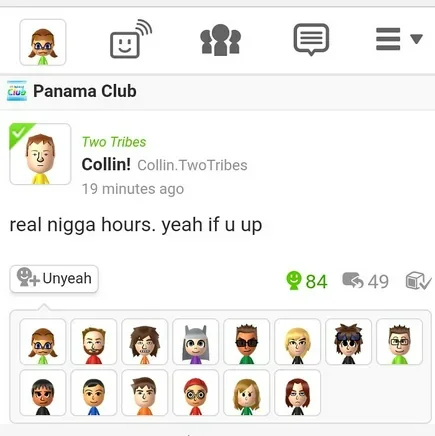
Task: Open the communities group icon
Action: pyautogui.click(x=220, y=40)
